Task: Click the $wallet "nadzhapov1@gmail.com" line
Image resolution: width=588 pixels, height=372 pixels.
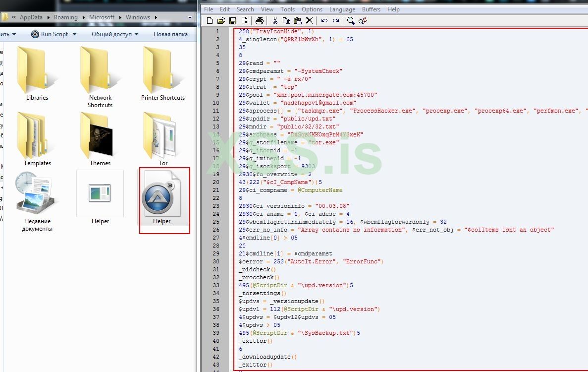Action: coord(298,103)
